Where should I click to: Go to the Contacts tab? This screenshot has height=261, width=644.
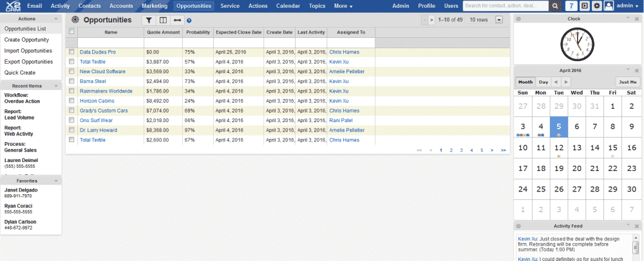click(90, 6)
